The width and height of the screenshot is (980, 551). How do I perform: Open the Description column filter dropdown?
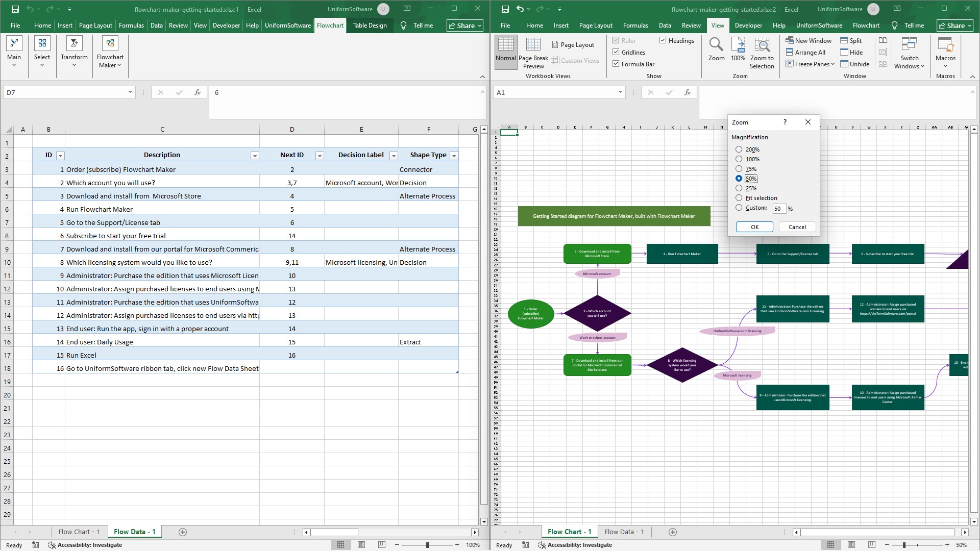255,156
